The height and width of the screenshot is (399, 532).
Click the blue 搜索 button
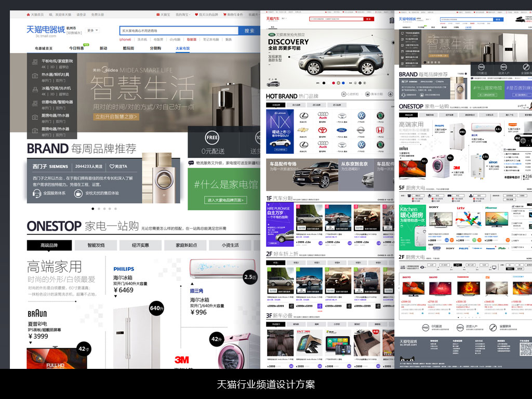tap(249, 31)
